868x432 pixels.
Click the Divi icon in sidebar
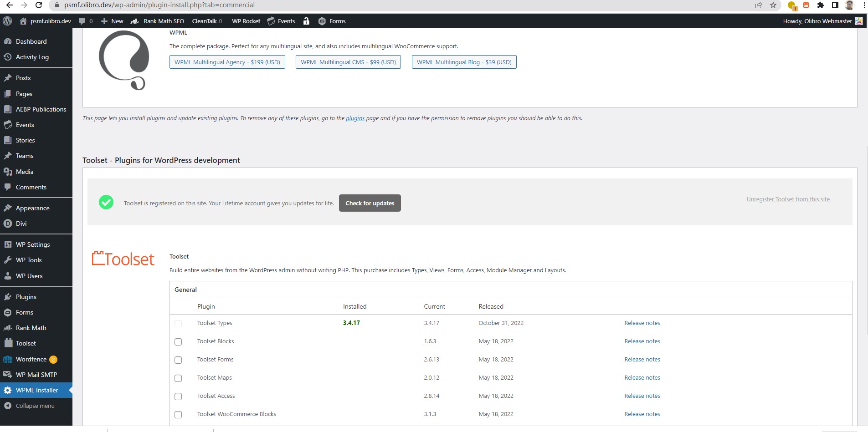pos(8,224)
